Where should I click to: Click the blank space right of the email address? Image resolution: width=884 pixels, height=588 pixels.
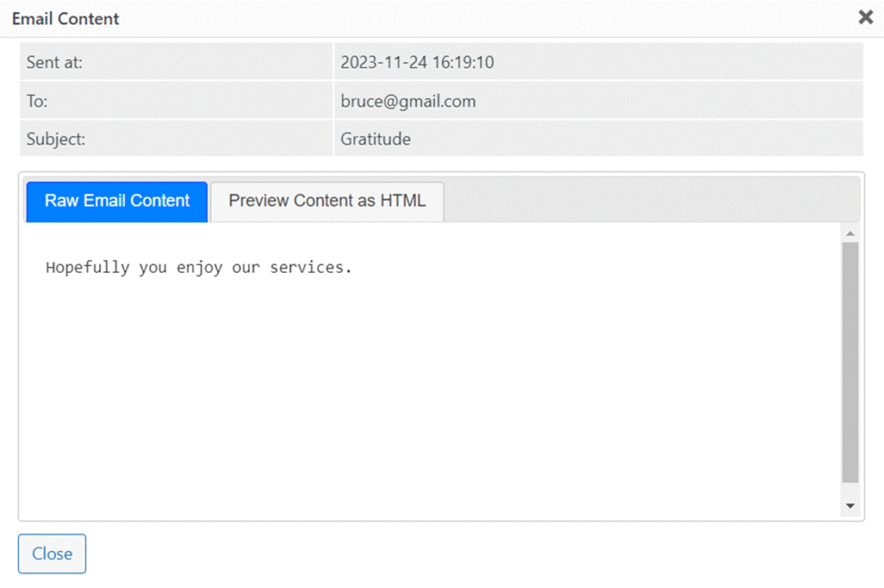click(x=668, y=101)
